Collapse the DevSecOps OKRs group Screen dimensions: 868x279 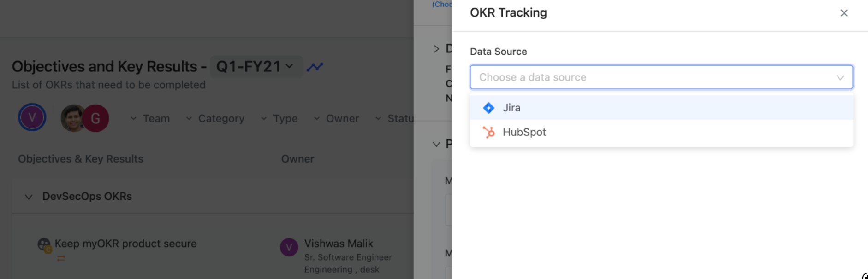click(29, 197)
